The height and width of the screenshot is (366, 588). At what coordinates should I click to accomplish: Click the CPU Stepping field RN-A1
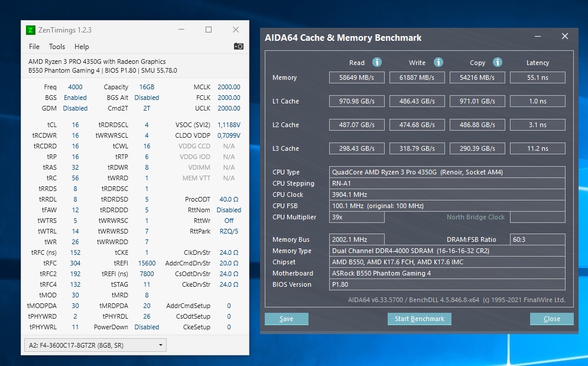tap(447, 183)
